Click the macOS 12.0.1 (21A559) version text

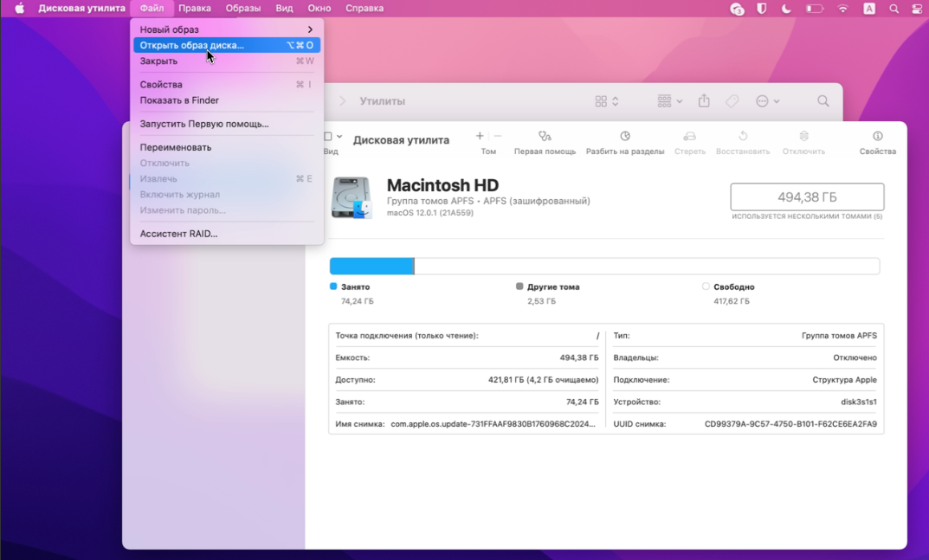pyautogui.click(x=430, y=213)
